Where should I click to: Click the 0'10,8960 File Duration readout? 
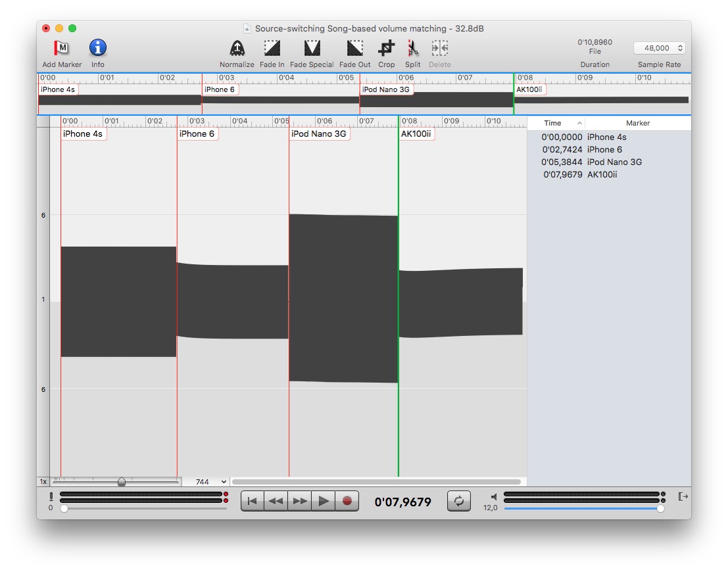[x=595, y=47]
